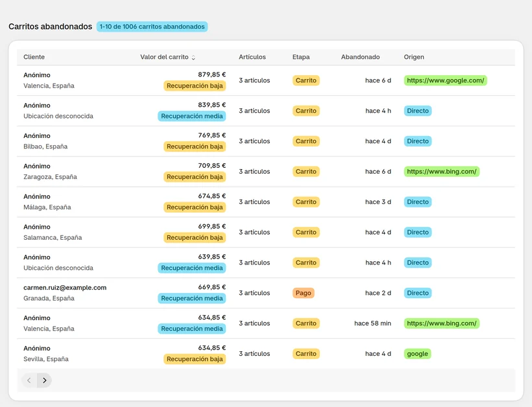This screenshot has width=532, height=407.
Task: Open the Zaragoza, España cart entry
Action: point(265,172)
